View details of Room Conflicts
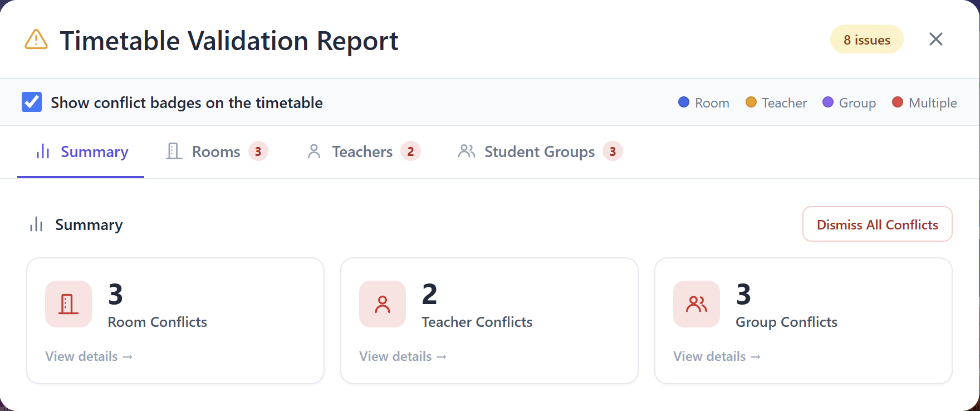980x411 pixels. point(89,356)
